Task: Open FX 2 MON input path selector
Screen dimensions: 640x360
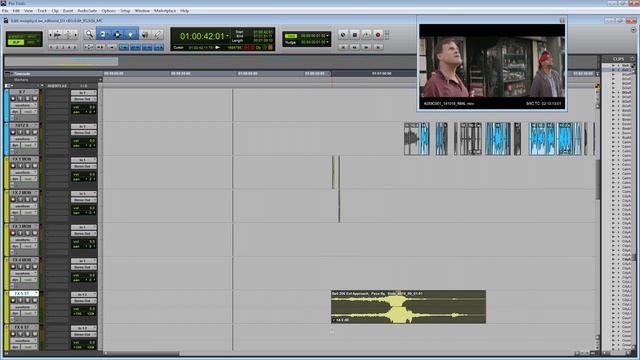Action: point(84,193)
